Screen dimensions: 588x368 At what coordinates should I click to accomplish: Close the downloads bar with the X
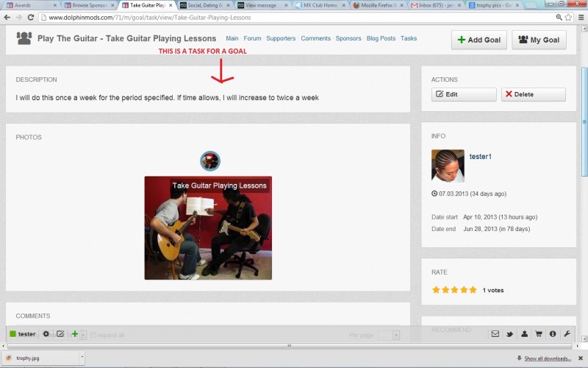click(581, 358)
